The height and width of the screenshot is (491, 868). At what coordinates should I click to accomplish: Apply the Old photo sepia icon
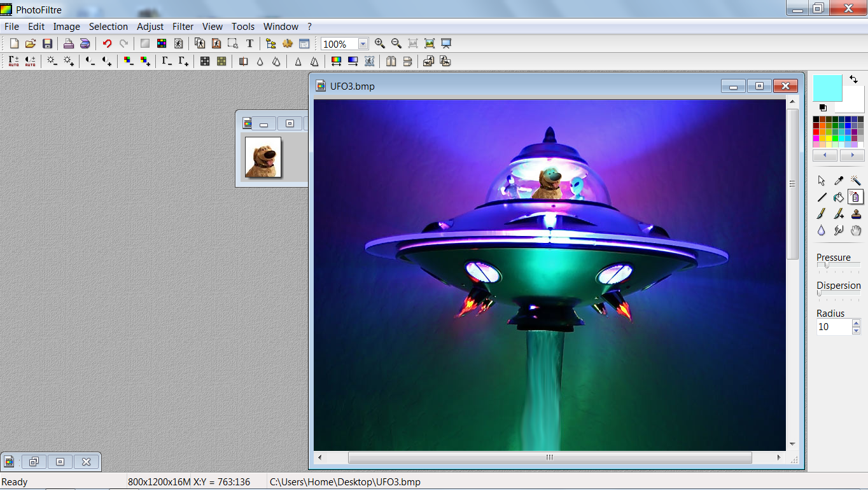coord(221,61)
